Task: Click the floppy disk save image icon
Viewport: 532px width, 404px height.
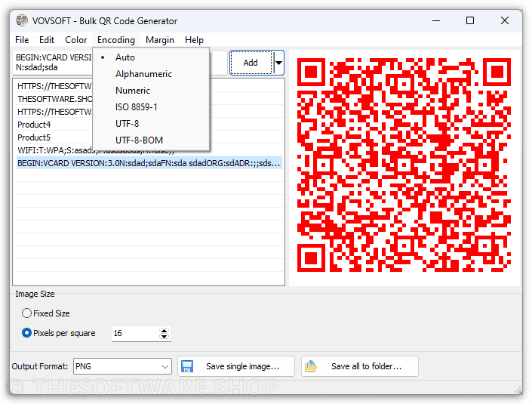Action: tap(187, 366)
